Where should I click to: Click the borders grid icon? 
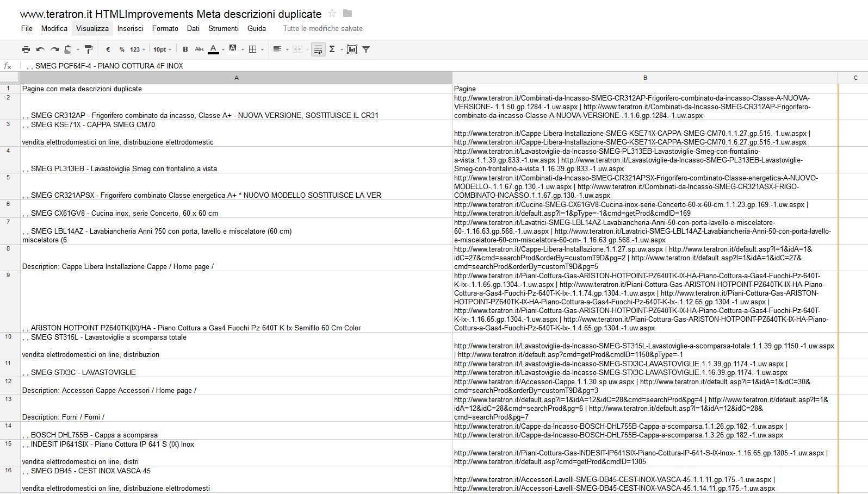point(253,49)
